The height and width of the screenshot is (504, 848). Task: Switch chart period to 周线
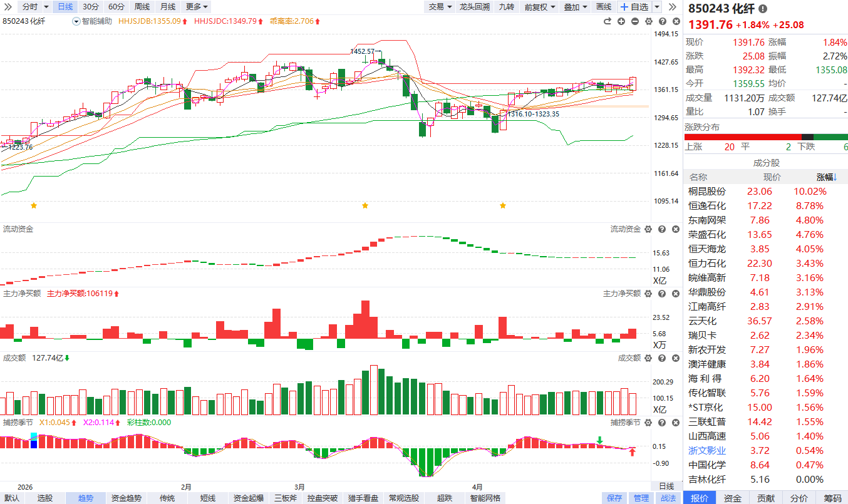coord(142,7)
